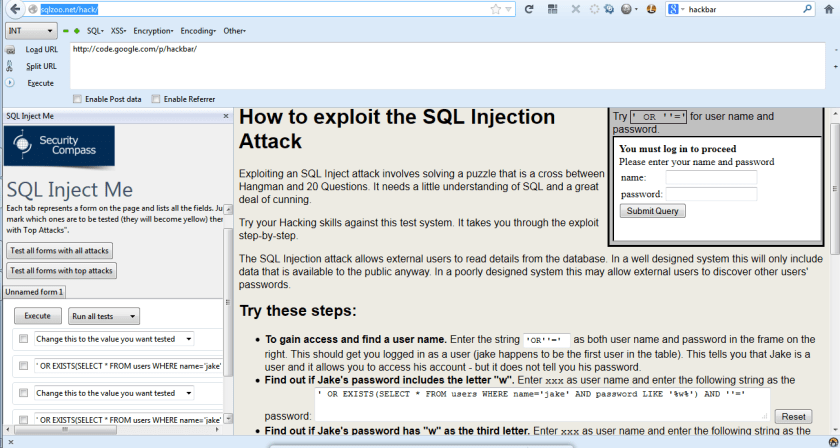Click the browser back arrow button
The image size is (840, 448).
click(x=10, y=9)
